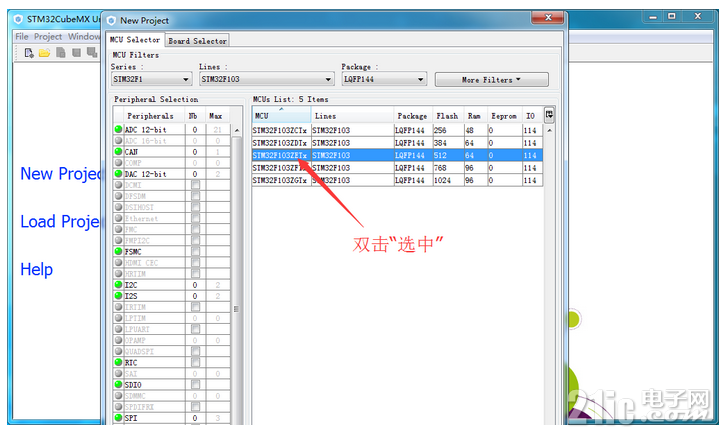This screenshot has width=721, height=432.
Task: Click Help link in main window
Action: tap(36, 269)
